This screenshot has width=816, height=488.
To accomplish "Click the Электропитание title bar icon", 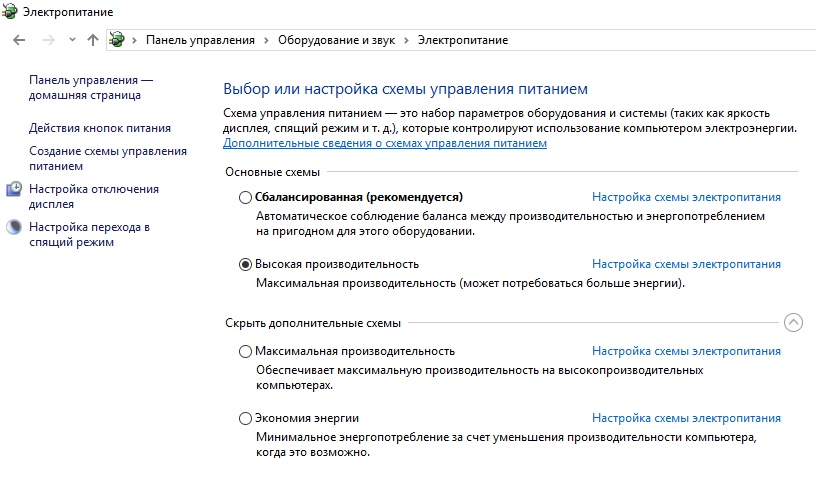I will point(10,11).
